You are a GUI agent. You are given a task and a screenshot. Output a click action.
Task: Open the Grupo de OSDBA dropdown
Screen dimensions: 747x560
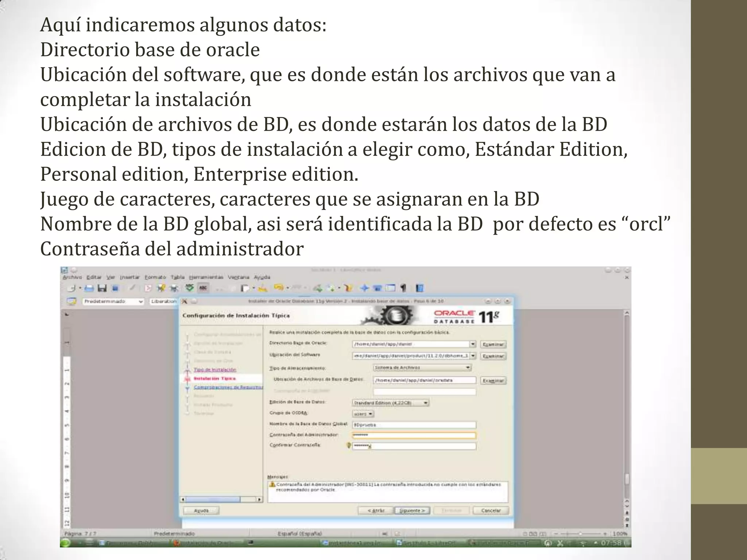(x=363, y=414)
